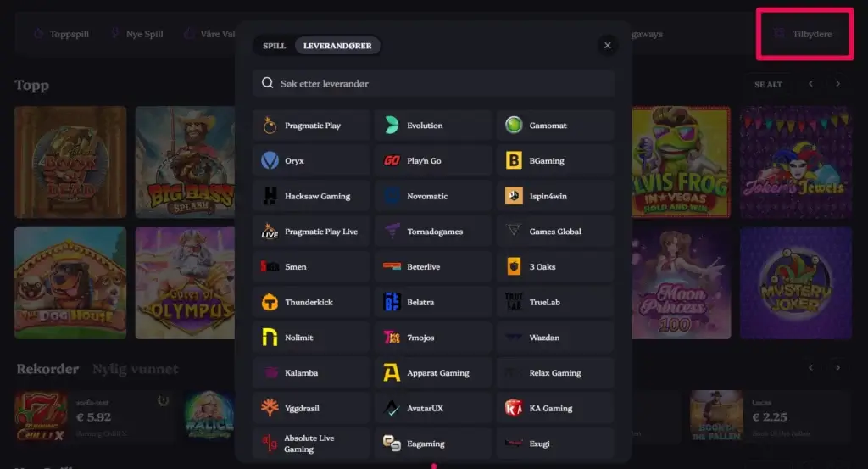Open Pragmatic Play Live icon

coord(270,232)
